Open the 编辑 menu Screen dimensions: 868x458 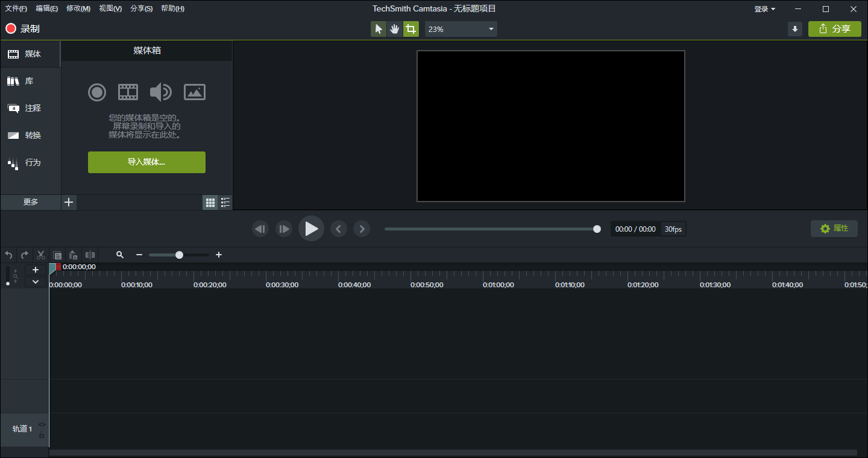click(47, 8)
